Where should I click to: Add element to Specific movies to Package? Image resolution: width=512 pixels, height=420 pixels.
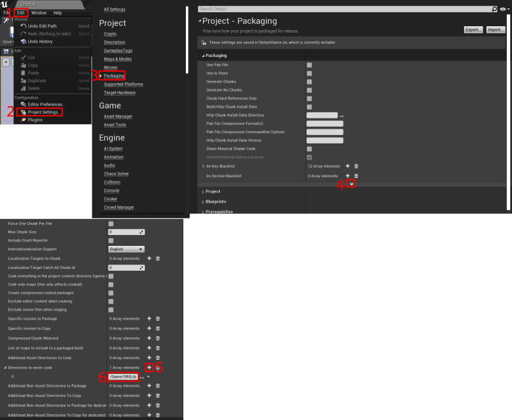coord(149,318)
